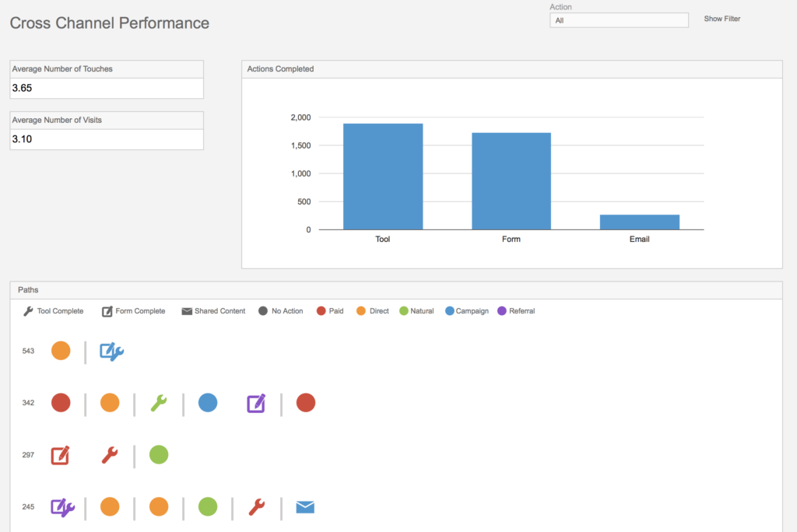Select the red form complete icon in path 297
Screen dimensions: 797x532
(x=60, y=455)
